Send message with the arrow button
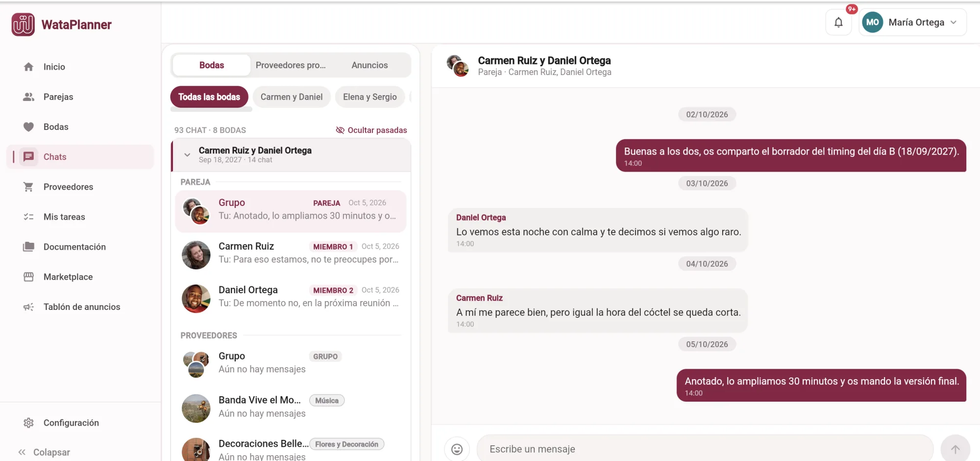The height and width of the screenshot is (461, 980). point(955,449)
